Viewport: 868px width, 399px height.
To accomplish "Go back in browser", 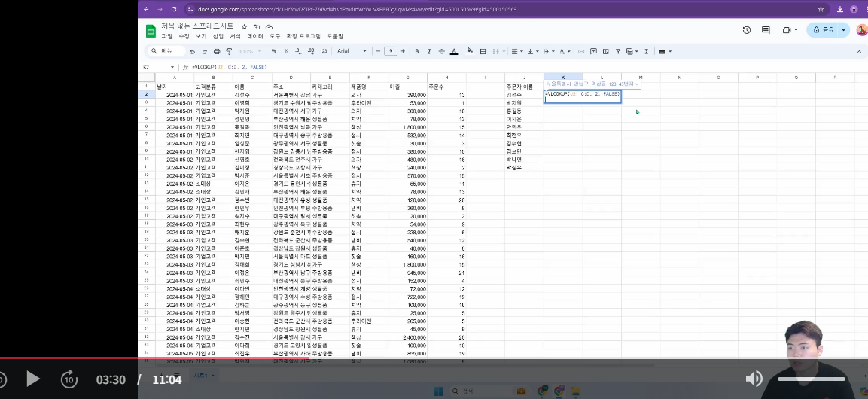I will (x=146, y=9).
